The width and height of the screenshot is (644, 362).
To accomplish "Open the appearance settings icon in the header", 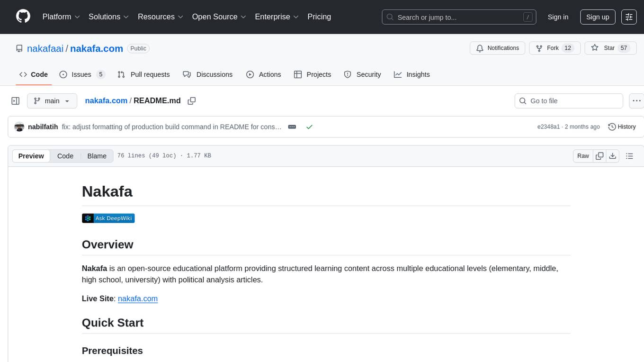I will coord(629,17).
